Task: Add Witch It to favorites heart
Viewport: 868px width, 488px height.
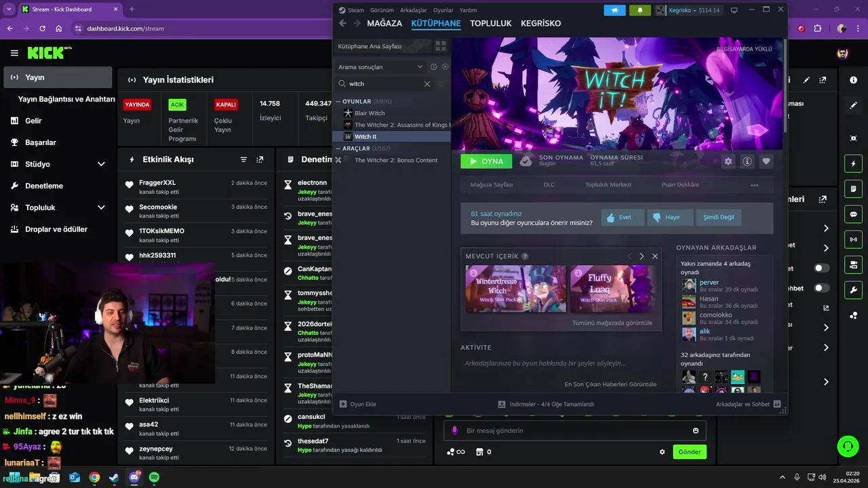Action: click(x=766, y=161)
